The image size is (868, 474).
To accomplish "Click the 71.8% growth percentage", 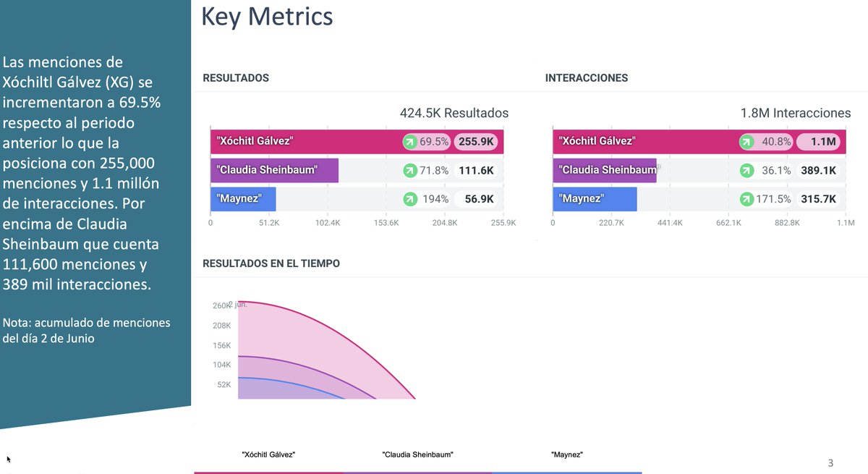I will [x=435, y=171].
